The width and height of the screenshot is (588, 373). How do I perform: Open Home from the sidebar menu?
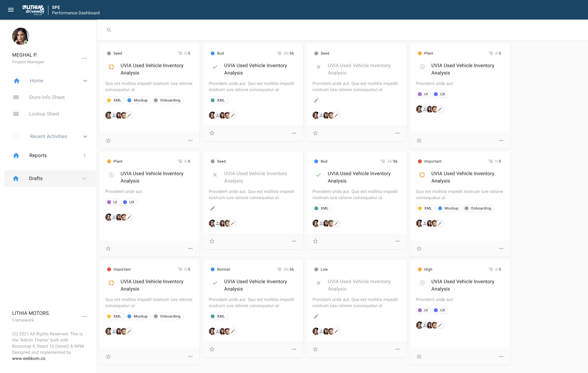[36, 81]
